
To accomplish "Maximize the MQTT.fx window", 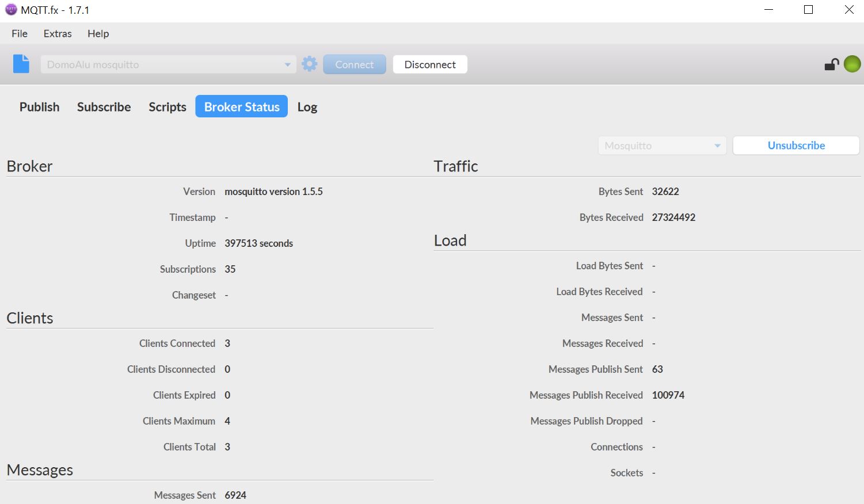I will pos(808,10).
